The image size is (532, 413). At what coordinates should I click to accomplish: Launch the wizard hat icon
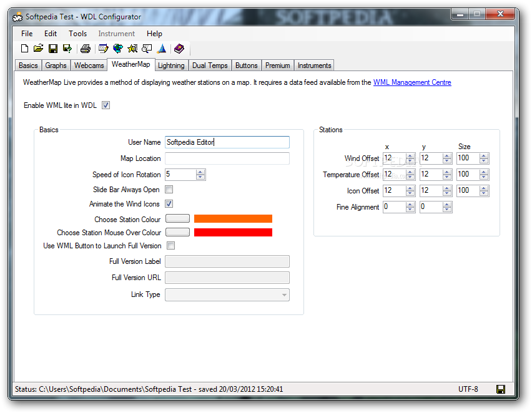click(162, 49)
